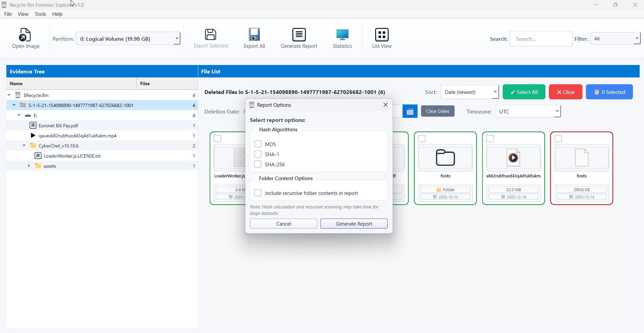The width and height of the screenshot is (644, 333).
Task: Click the LoaderWorker.js.LICENSE.txt file icon
Action: click(x=38, y=156)
